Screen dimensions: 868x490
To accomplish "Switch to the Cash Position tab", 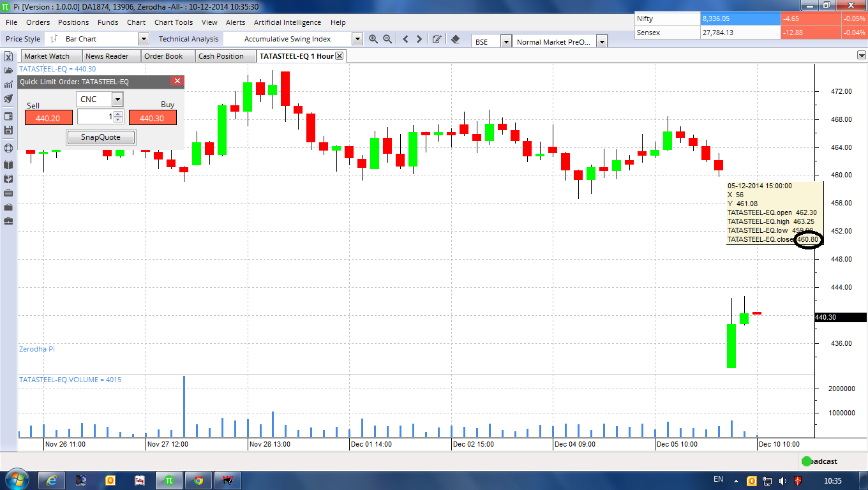I will point(225,56).
